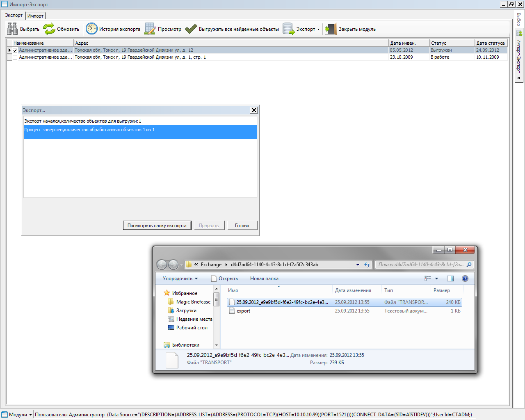Screen dimensions: 525x420
Task: Switch to the Импорт tab
Action: [35, 16]
